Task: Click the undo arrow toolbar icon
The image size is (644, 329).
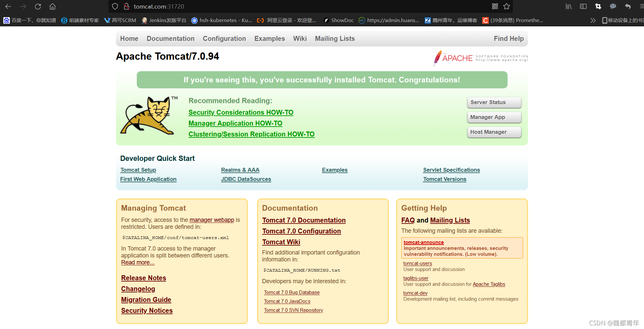Action: (628, 6)
